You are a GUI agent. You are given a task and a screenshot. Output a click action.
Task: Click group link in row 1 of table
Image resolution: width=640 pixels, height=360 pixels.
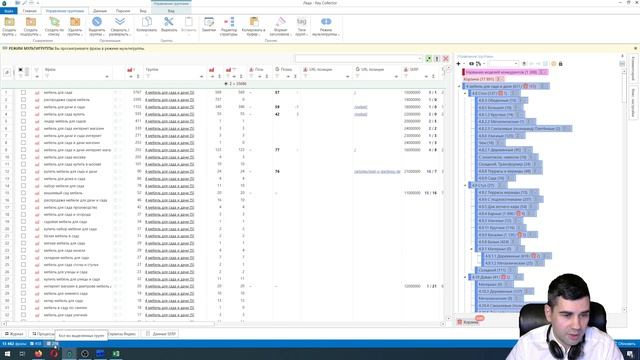[169, 93]
